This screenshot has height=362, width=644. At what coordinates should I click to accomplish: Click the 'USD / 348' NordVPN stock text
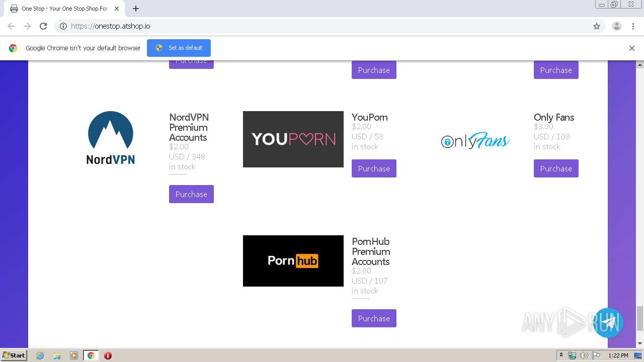point(187,156)
